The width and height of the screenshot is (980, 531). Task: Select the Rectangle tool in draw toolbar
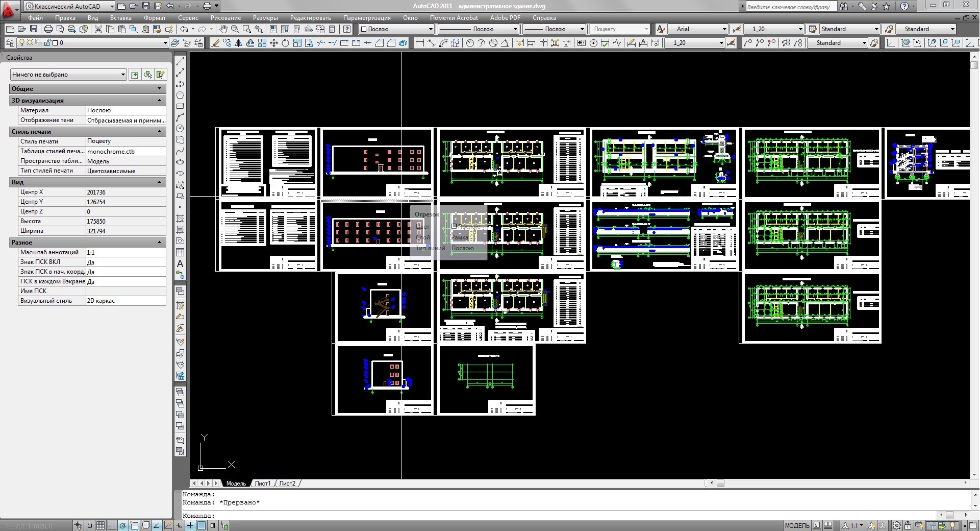click(x=180, y=106)
